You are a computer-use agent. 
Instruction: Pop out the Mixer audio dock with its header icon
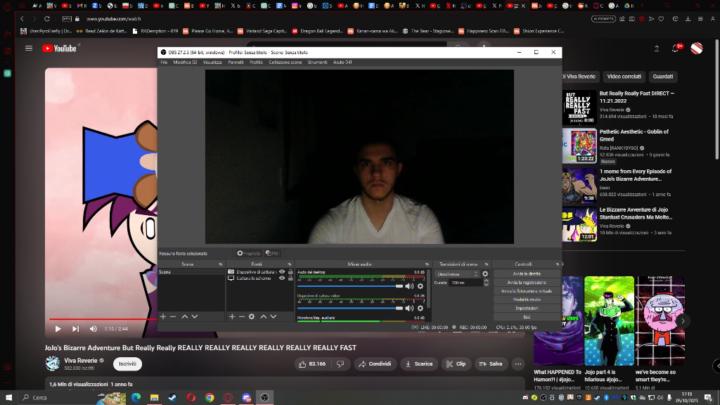427,264
